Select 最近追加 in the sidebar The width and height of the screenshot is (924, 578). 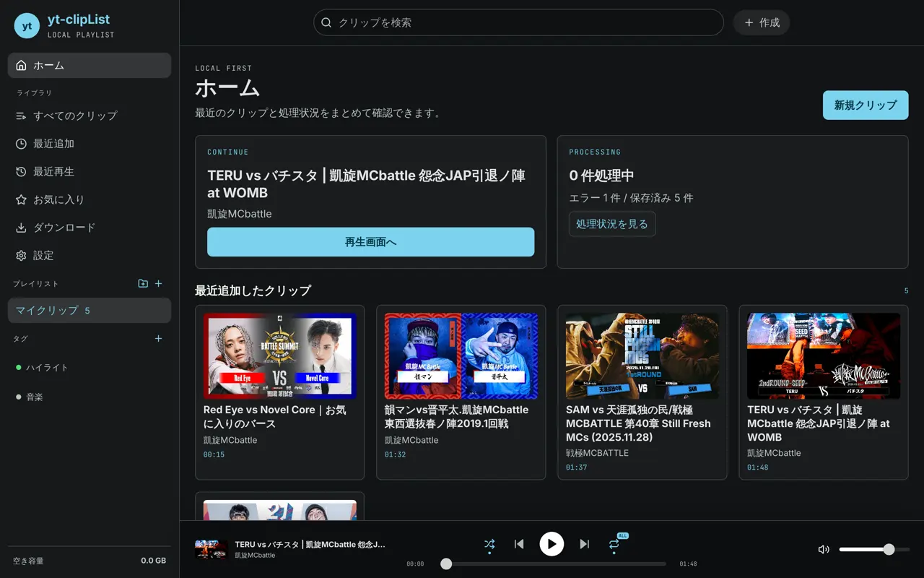pyautogui.click(x=90, y=144)
